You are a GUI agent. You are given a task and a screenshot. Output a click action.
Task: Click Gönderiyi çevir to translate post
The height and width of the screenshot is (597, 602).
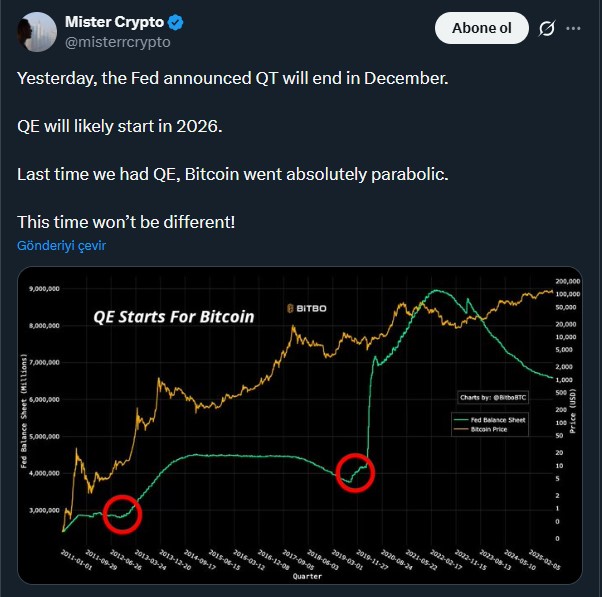click(x=61, y=245)
